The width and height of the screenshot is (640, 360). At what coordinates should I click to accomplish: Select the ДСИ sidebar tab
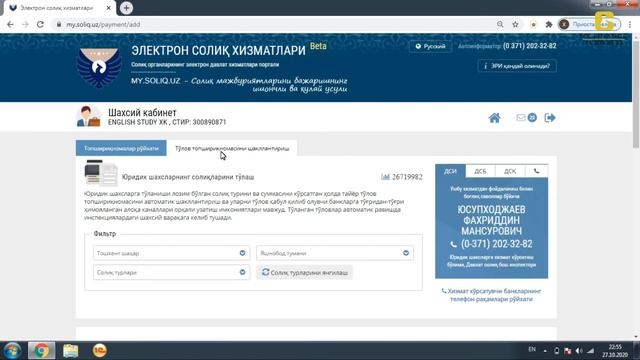point(450,171)
